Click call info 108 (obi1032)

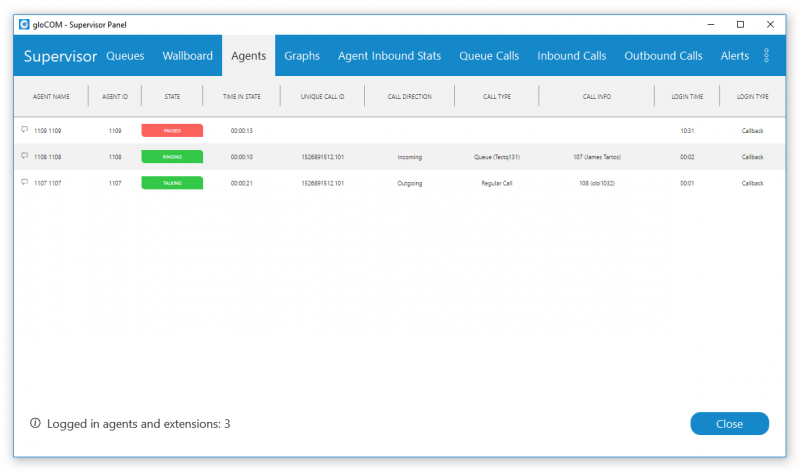click(597, 183)
